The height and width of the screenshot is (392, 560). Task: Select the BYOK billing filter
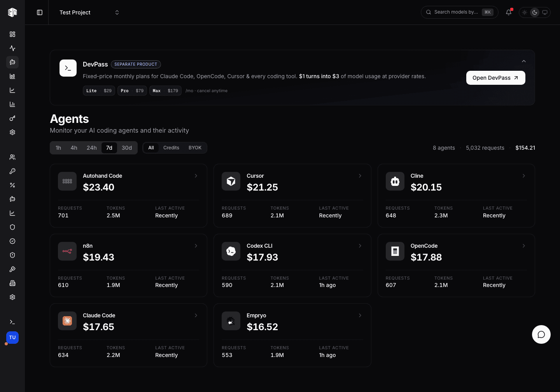pyautogui.click(x=195, y=148)
